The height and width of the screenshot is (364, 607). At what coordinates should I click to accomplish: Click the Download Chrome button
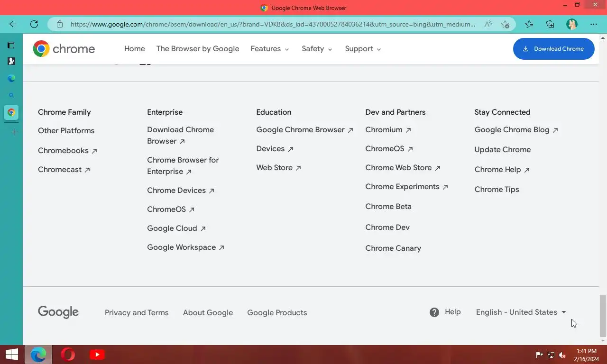553,49
